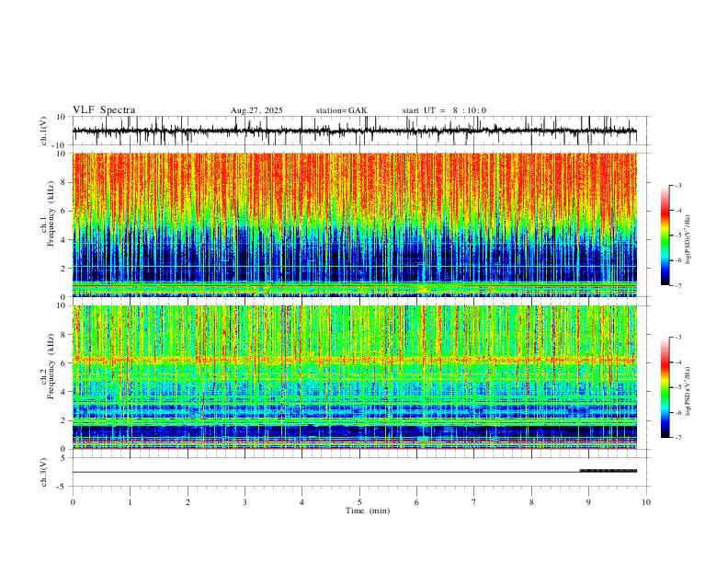Click time axis tick label "7"

coord(474,502)
